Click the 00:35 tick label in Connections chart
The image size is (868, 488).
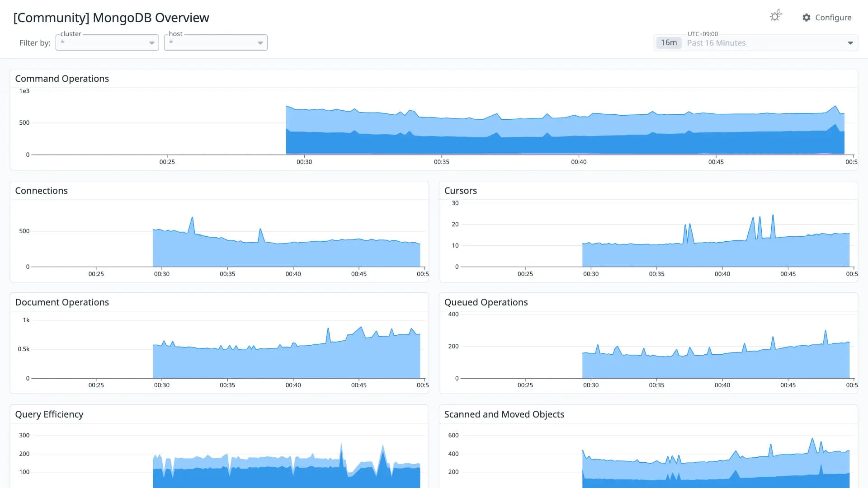tap(227, 274)
